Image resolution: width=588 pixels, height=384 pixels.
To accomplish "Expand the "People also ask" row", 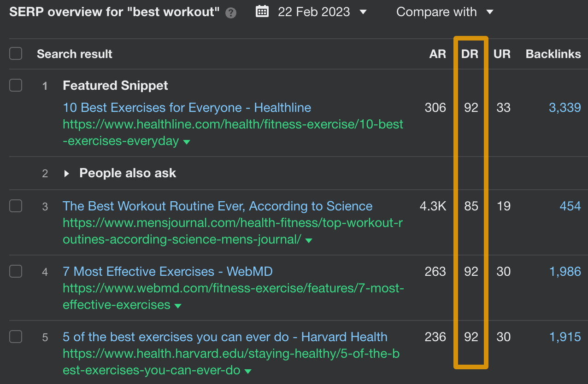I will [x=66, y=174].
